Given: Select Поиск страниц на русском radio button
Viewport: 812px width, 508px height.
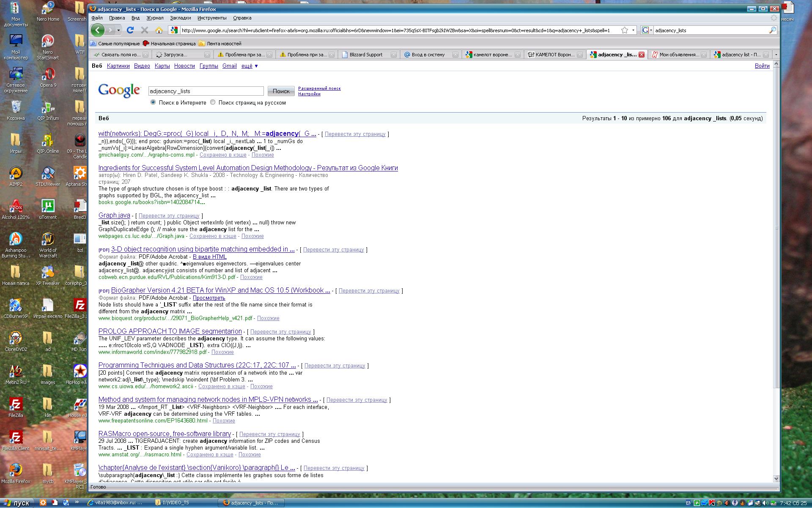Looking at the screenshot, I should pos(213,102).
